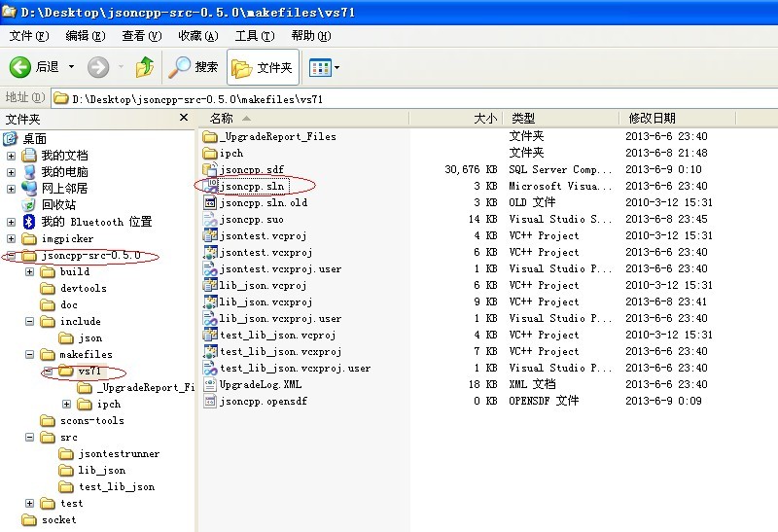Toggle the 文件夹 folders pane button
The image size is (778, 532).
(263, 67)
